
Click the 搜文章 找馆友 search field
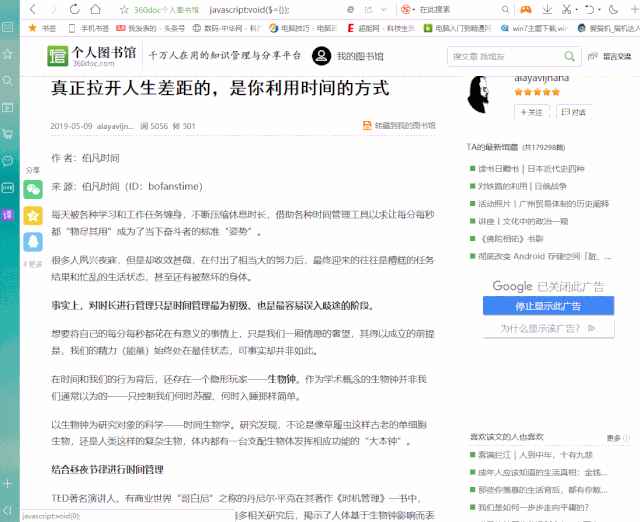tap(505, 56)
